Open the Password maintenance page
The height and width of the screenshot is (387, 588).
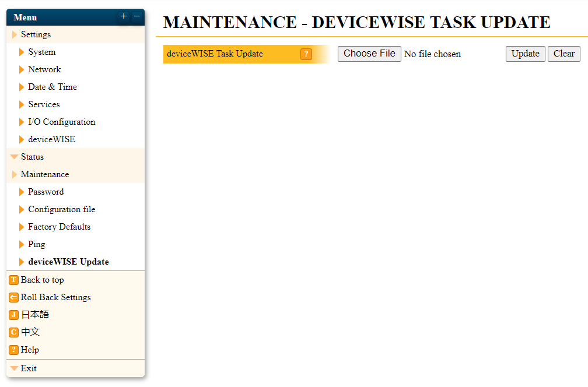tap(45, 192)
